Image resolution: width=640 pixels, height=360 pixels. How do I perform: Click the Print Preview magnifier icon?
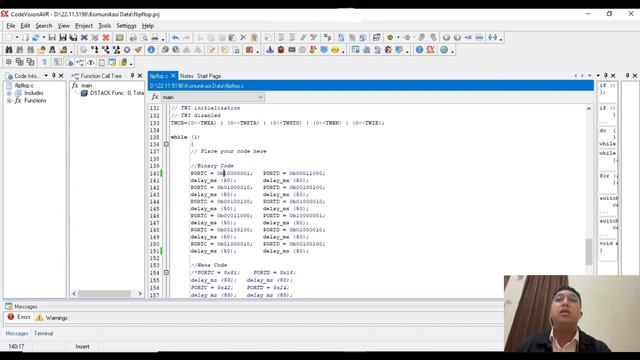click(x=144, y=38)
